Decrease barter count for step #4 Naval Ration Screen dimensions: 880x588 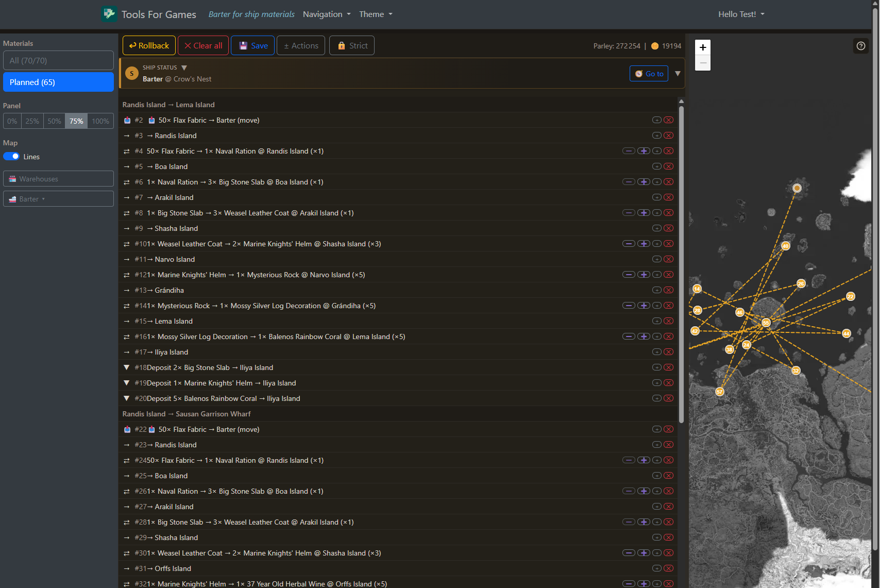coord(629,151)
